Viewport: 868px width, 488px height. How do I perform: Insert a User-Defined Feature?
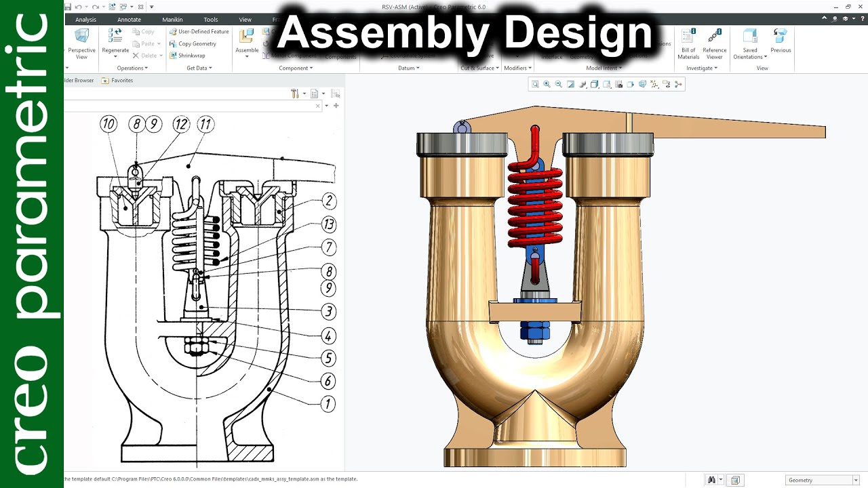[199, 32]
